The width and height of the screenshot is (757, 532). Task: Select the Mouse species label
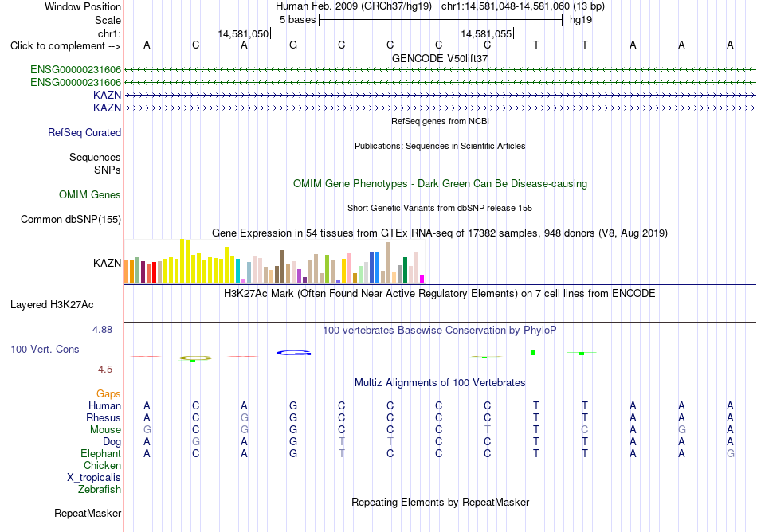(106, 430)
